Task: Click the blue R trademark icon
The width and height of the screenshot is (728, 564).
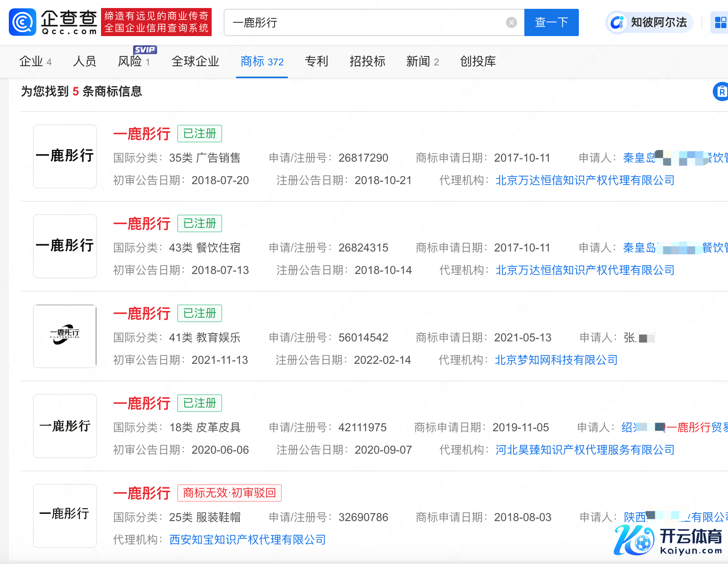Action: click(x=721, y=92)
